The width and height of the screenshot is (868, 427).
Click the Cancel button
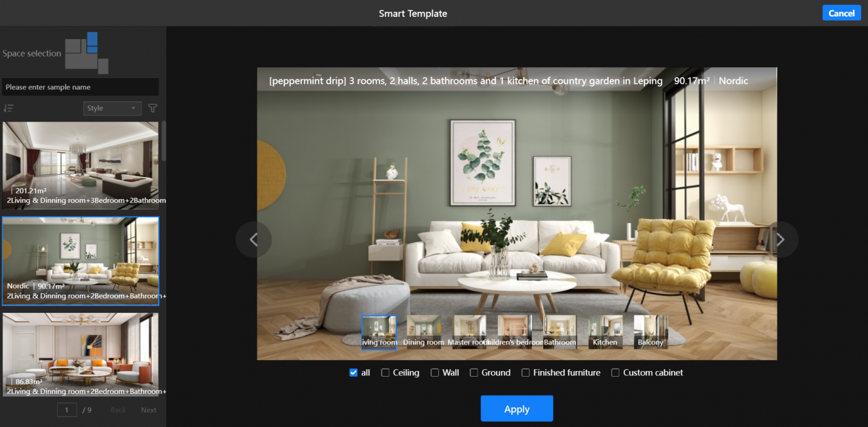coord(841,13)
